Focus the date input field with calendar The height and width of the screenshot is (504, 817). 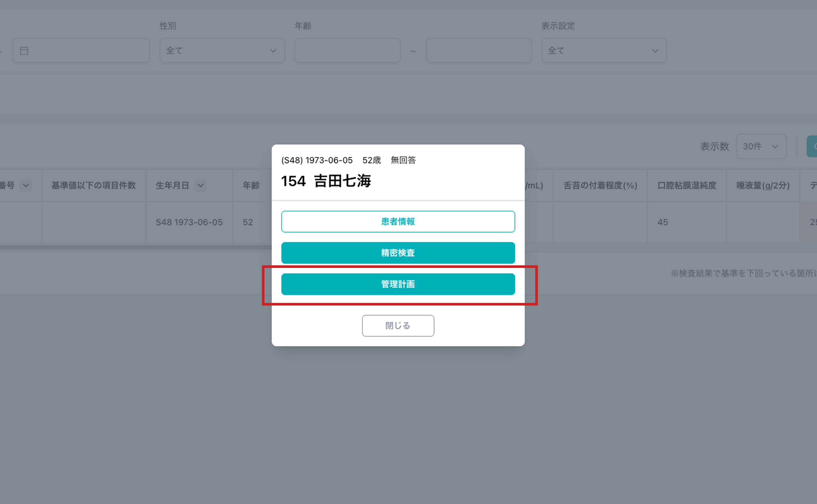click(x=81, y=51)
